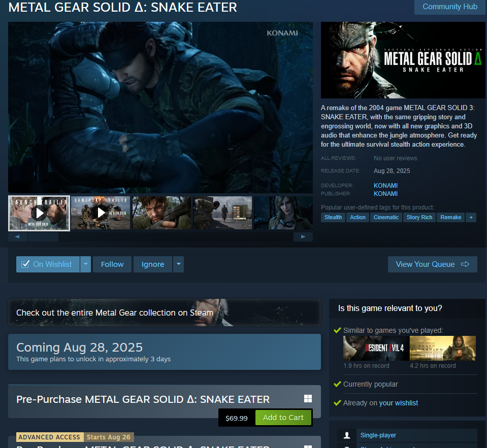The width and height of the screenshot is (487, 448).
Task: Select the Stealth tag
Action: click(333, 217)
